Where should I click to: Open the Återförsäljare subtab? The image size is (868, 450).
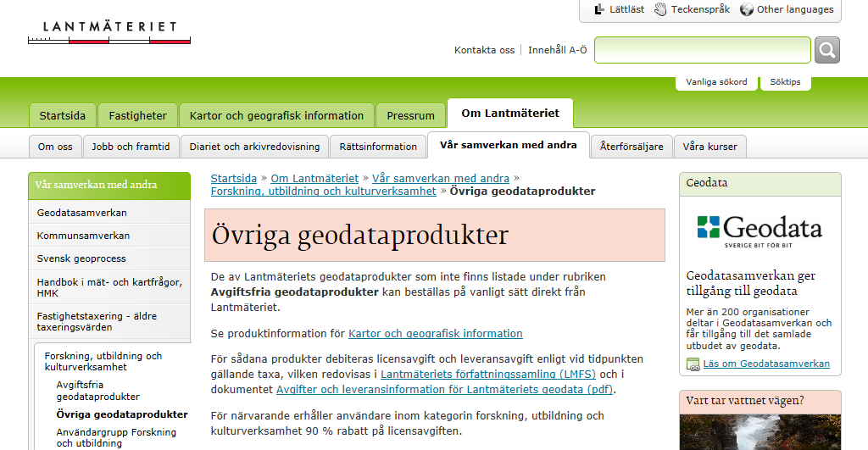(x=632, y=147)
